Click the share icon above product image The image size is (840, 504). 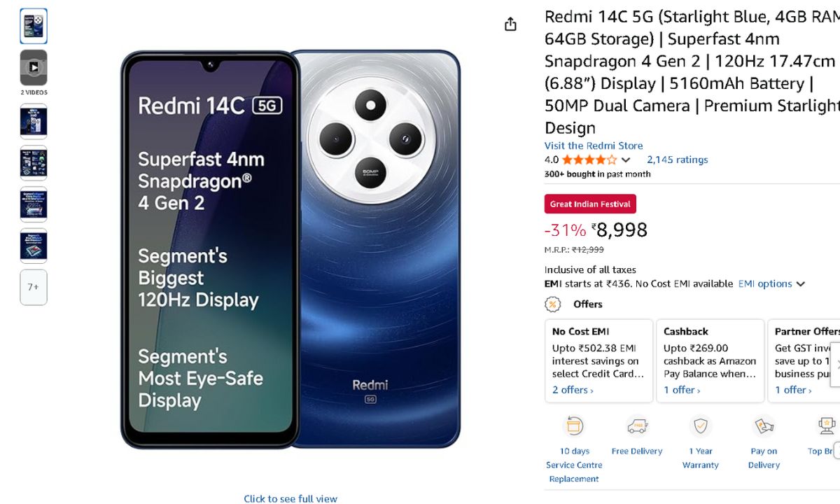tap(510, 24)
